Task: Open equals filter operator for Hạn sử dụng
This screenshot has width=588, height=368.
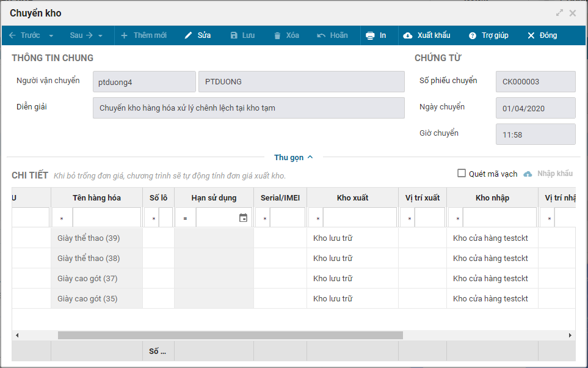Action: 185,218
